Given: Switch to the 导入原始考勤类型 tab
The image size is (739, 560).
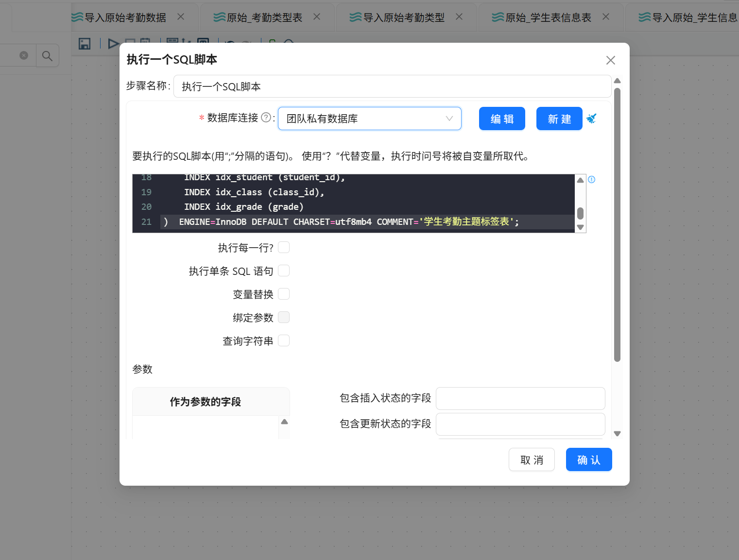Looking at the screenshot, I should pos(404,17).
